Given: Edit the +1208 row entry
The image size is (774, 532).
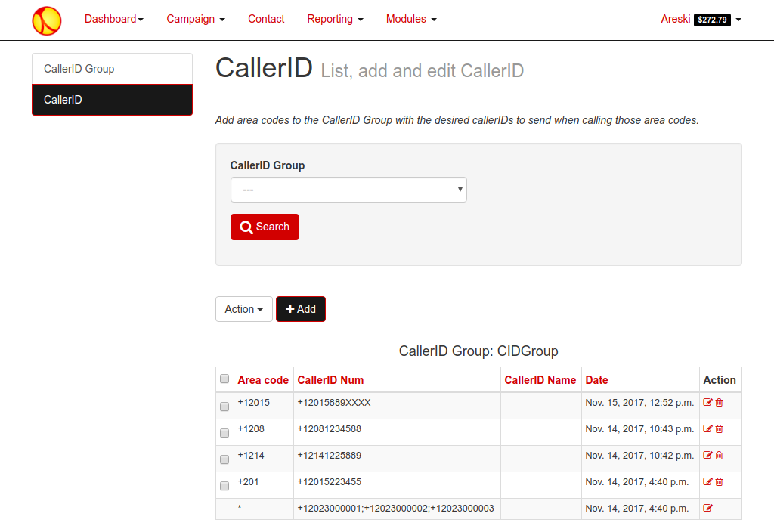Looking at the screenshot, I should point(707,429).
